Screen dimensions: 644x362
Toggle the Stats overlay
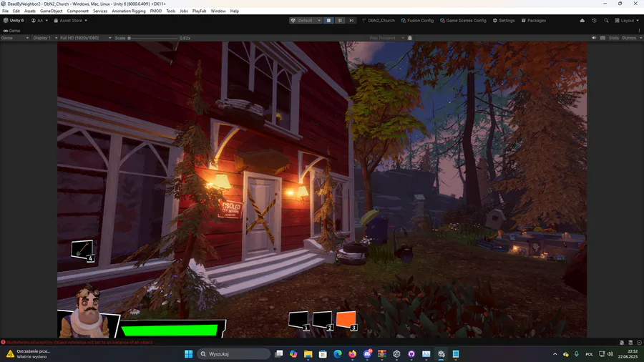coord(614,38)
